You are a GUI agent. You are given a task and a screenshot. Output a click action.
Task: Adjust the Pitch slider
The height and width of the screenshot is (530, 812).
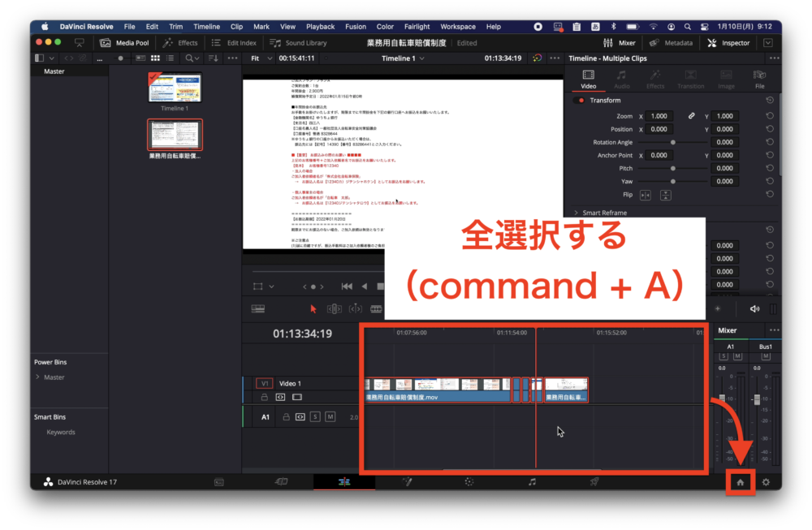coord(672,168)
